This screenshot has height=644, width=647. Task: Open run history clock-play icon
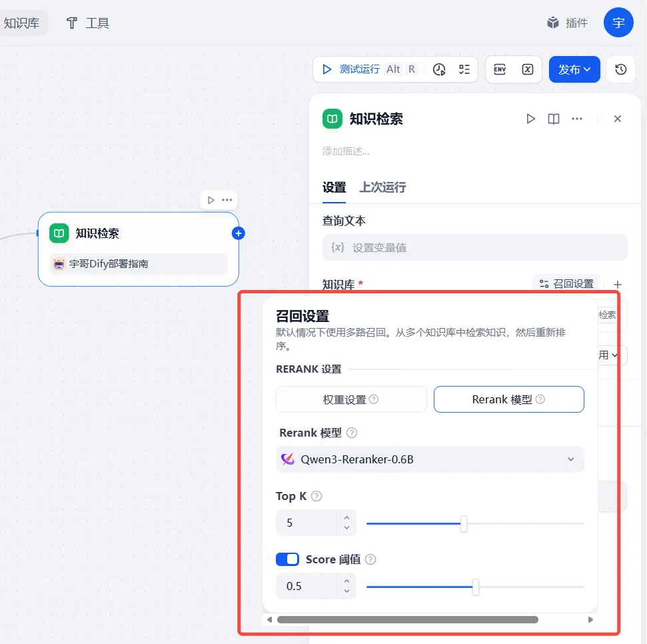(439, 69)
